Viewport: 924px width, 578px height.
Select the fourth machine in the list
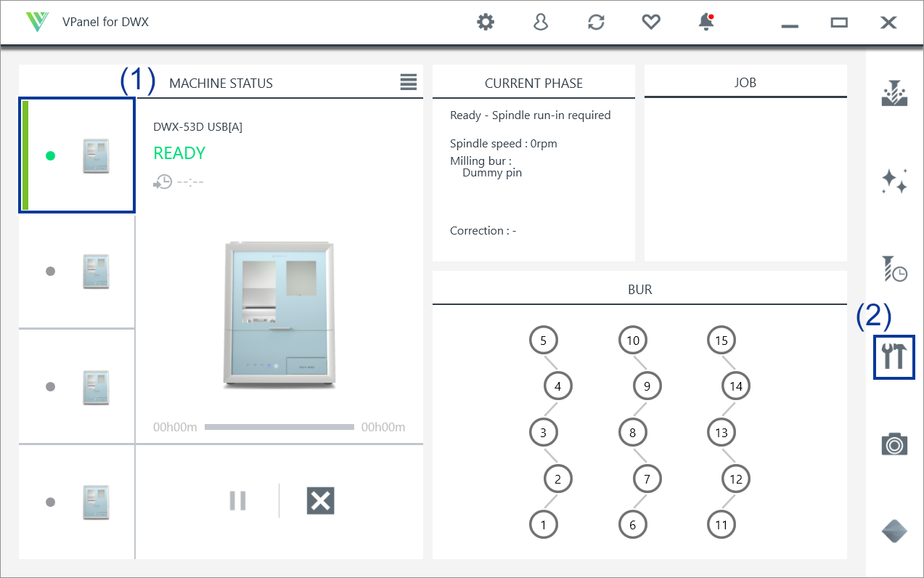pos(77,502)
